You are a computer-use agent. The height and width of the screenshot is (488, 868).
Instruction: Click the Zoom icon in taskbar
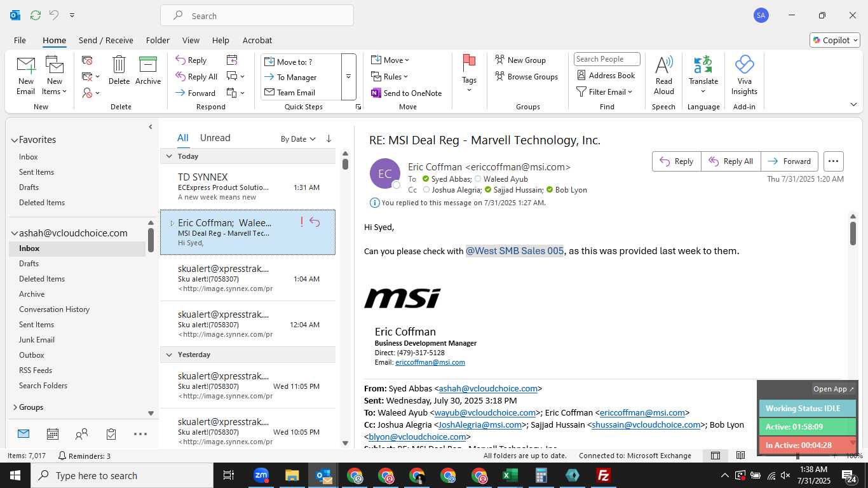pyautogui.click(x=261, y=475)
